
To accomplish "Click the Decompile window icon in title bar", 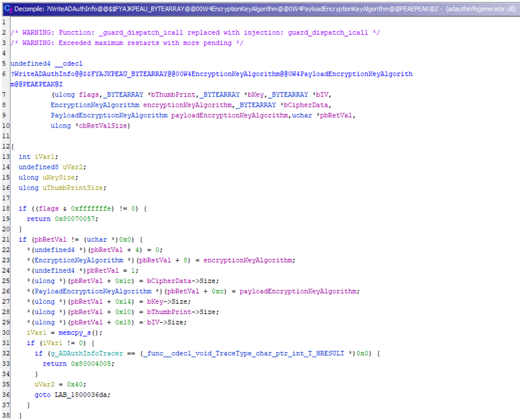I will tap(8, 9).
